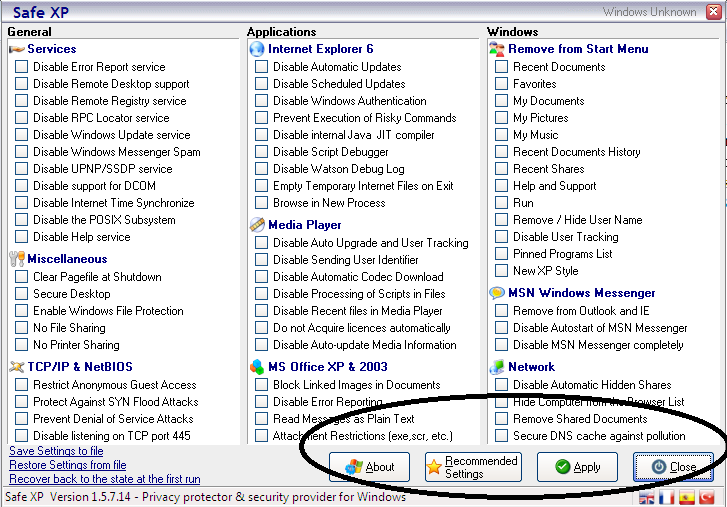Click Recover back to first run state link
727x507 pixels.
[x=105, y=479]
